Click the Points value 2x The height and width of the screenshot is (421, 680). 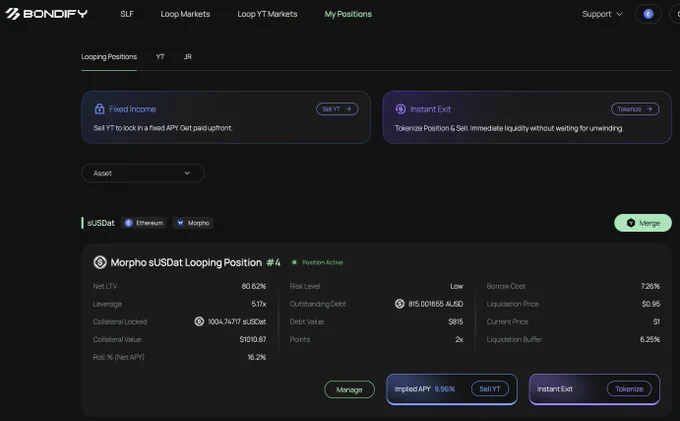coord(459,339)
